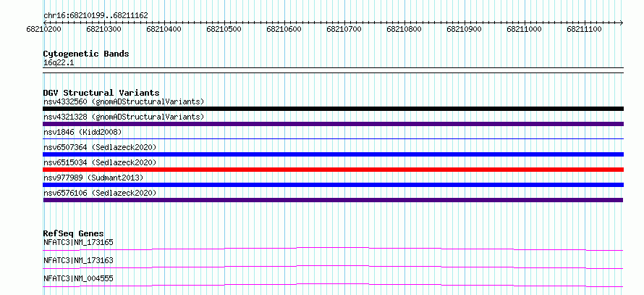Select the NFATC3|NM_173165 transcript label
The width and height of the screenshot is (644, 295).
[78, 242]
